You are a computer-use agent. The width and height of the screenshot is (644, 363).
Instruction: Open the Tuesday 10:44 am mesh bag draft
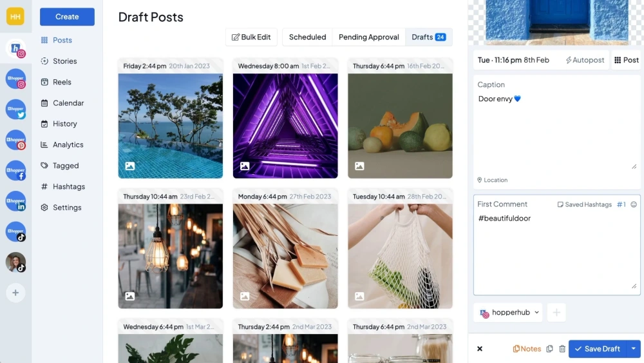click(400, 249)
